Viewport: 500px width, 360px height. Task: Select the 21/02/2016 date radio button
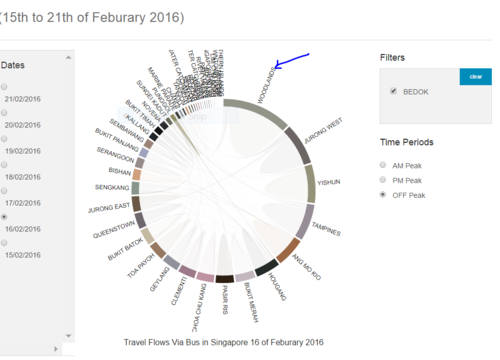pyautogui.click(x=4, y=87)
